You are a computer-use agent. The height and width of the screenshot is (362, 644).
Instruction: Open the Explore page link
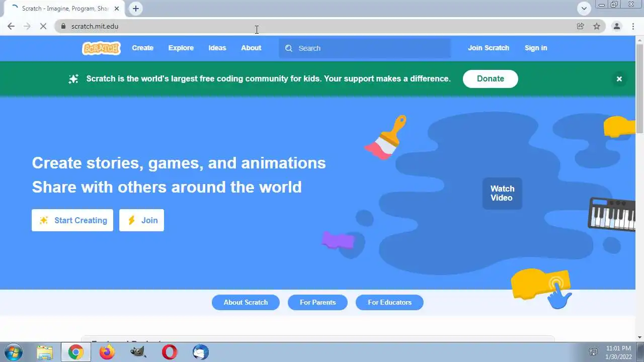point(181,48)
